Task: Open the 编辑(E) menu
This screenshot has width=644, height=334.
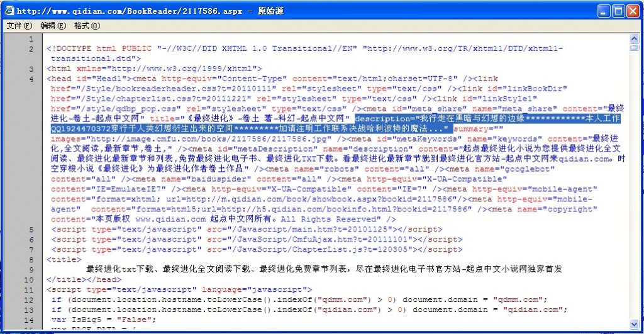Action: click(53, 26)
